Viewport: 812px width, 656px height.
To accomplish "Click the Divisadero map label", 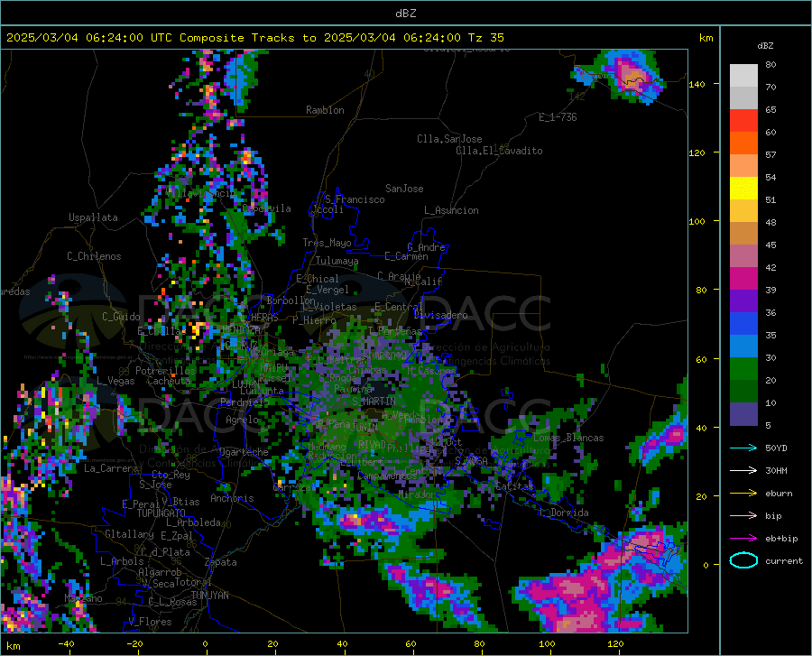I will (x=440, y=315).
